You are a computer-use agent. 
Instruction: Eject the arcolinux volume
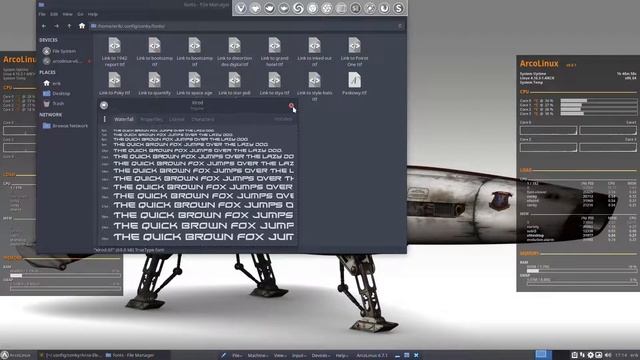[x=89, y=61]
